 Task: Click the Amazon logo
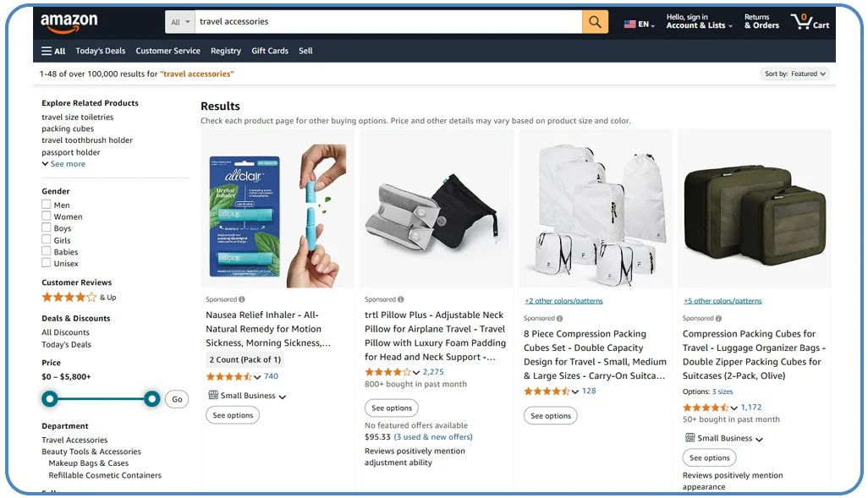coord(69,23)
